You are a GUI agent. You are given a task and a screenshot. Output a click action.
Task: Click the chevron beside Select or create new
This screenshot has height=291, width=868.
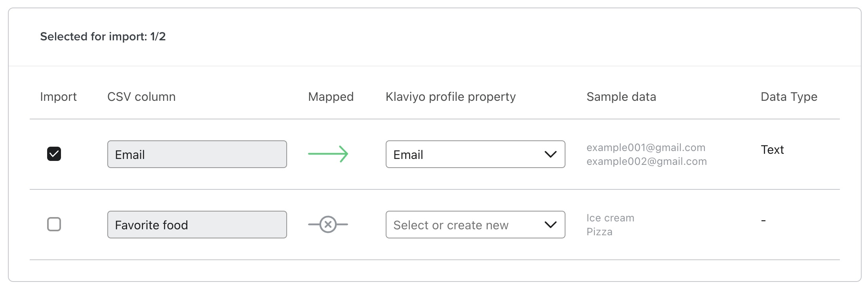click(x=550, y=225)
